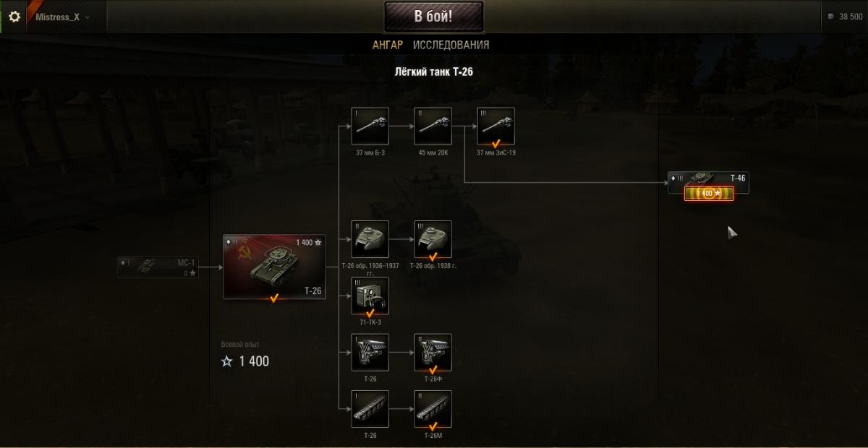Screen dimensions: 868x448
Task: Select the Т-26М tracks module
Action: click(x=433, y=409)
